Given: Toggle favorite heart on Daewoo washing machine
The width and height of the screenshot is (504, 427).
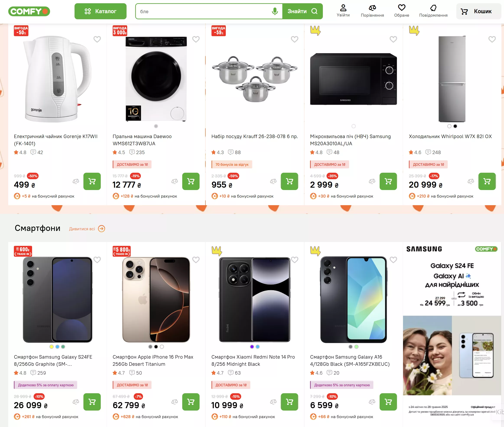Looking at the screenshot, I should [x=196, y=39].
